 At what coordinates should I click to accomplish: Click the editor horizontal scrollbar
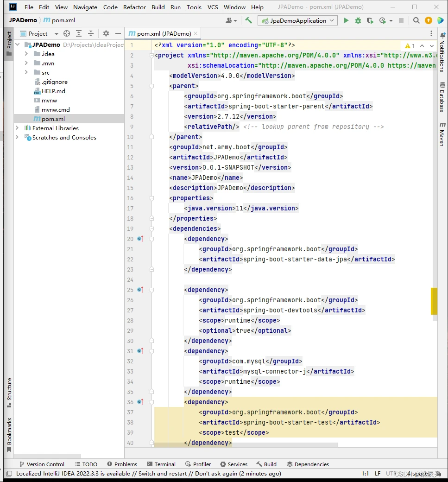(246, 445)
